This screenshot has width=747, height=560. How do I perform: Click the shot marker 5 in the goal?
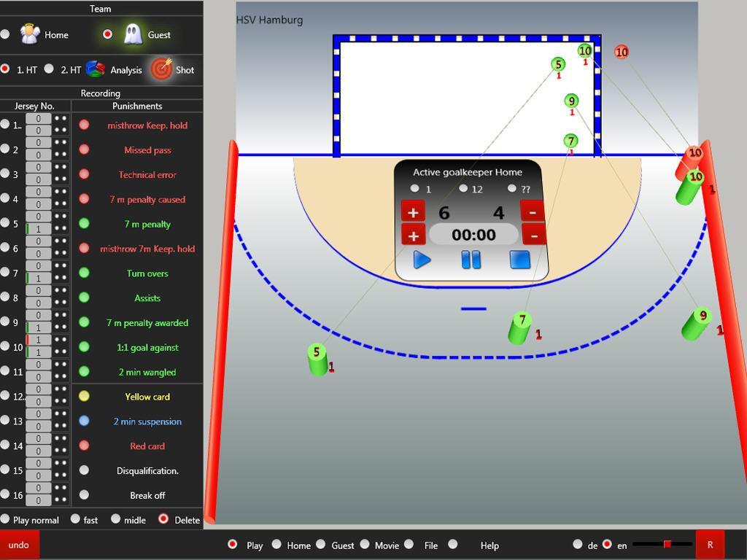pyautogui.click(x=558, y=64)
